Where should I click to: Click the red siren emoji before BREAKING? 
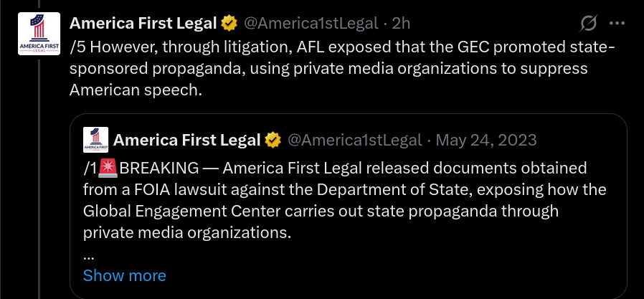point(108,168)
